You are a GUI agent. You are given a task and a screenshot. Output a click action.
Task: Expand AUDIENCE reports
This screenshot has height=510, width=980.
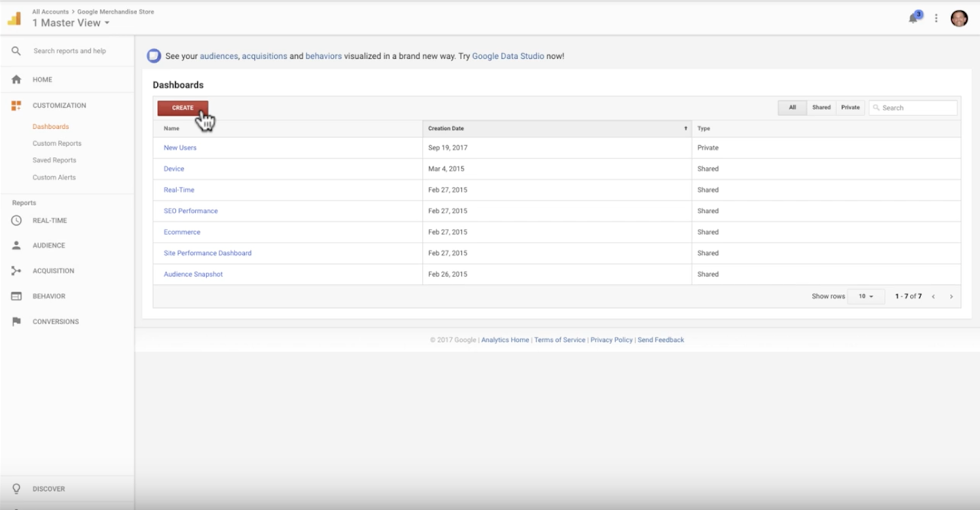coord(49,246)
